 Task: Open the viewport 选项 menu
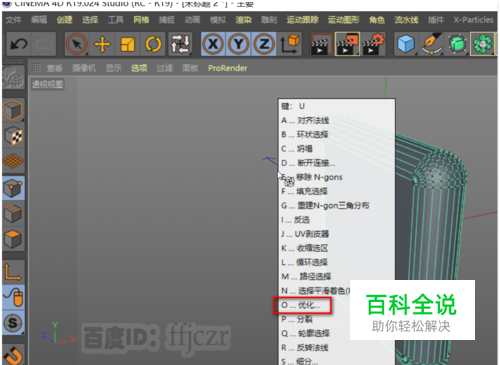point(139,68)
